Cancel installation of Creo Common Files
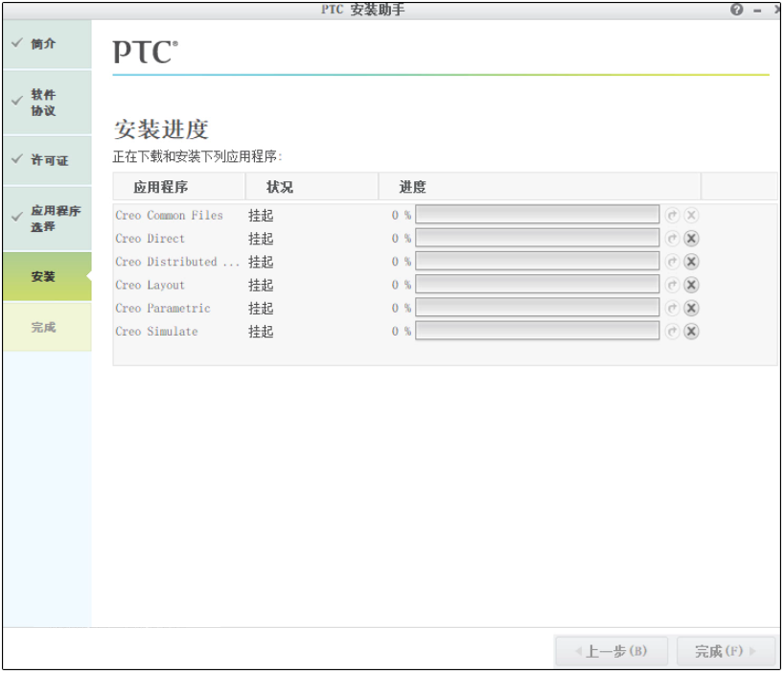784x674 pixels. [691, 216]
